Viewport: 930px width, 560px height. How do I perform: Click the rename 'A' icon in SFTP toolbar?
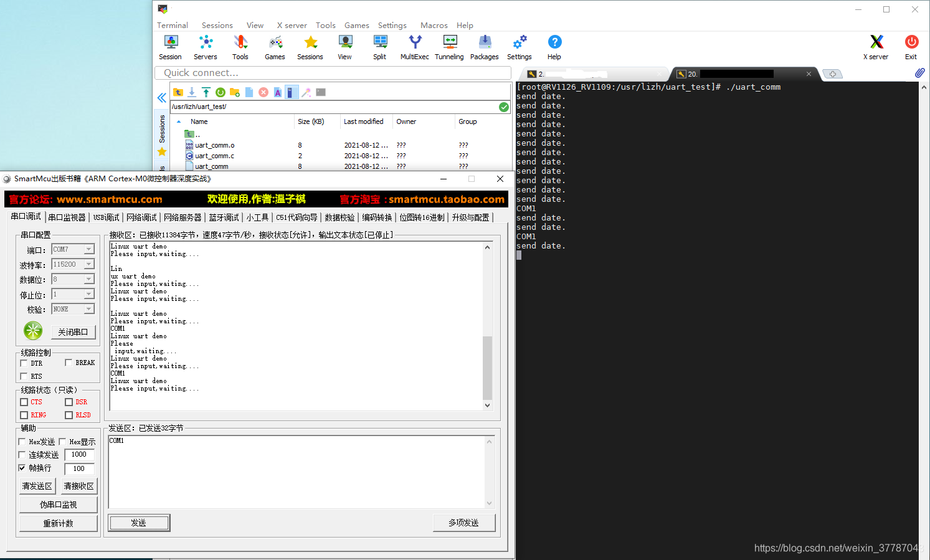pyautogui.click(x=278, y=92)
